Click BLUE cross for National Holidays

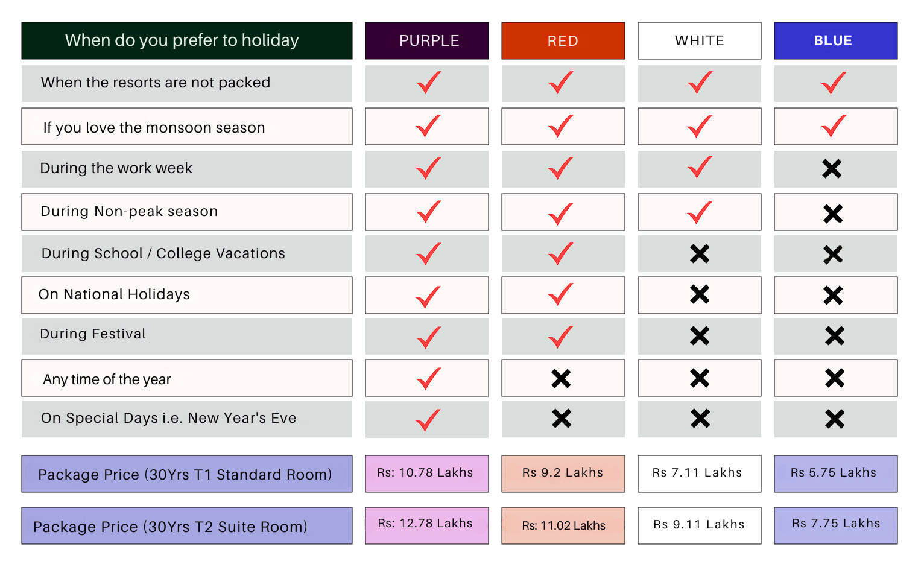833,295
